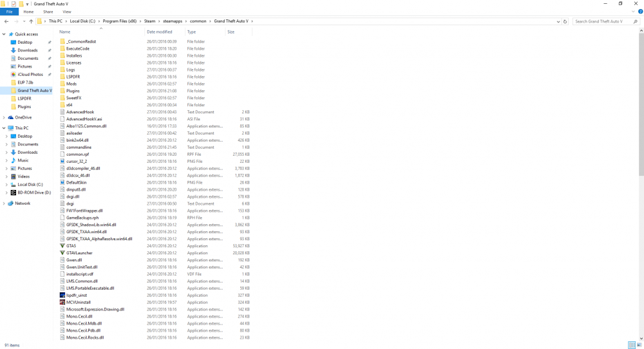Collapse the This PC tree node
Image resolution: width=644 pixels, height=349 pixels.
tap(4, 128)
